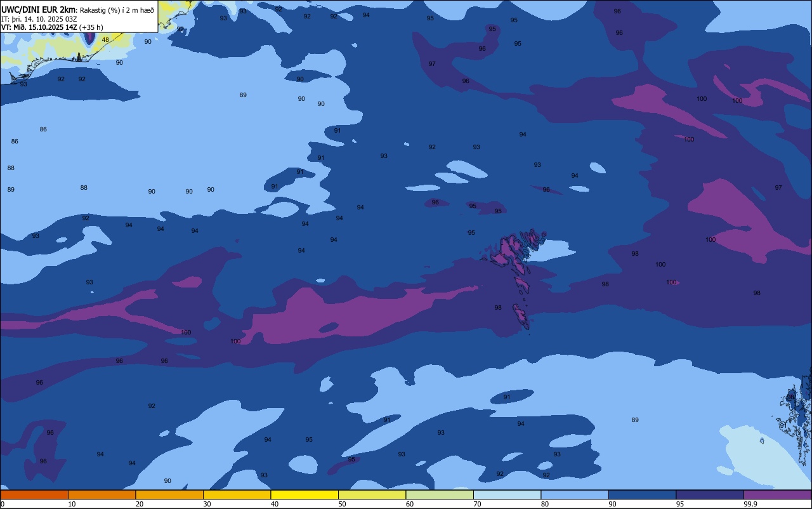Click the 'VT: Mið. 15.10.2025 14Z (+35 h)' line
812x509 pixels.
[x=52, y=27]
